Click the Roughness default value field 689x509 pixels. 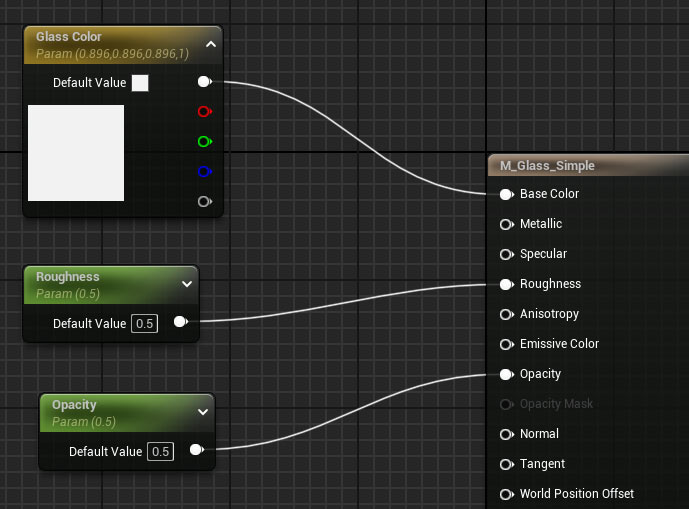point(144,324)
